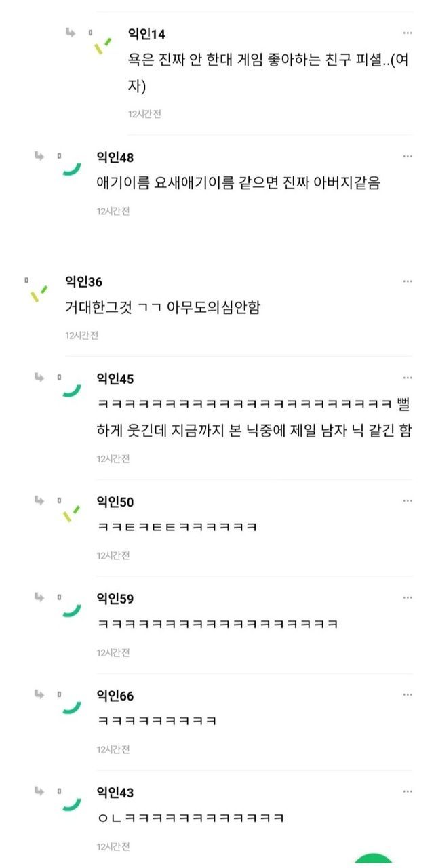Open more options for 익인14's comment
Viewport: 434px width, 868px height.
[x=407, y=33]
